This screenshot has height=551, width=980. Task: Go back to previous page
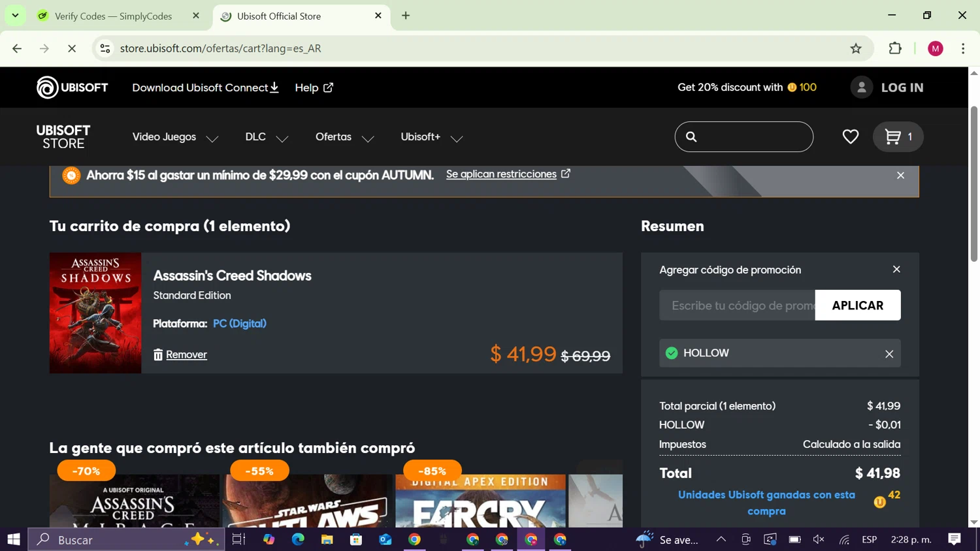click(x=18, y=48)
